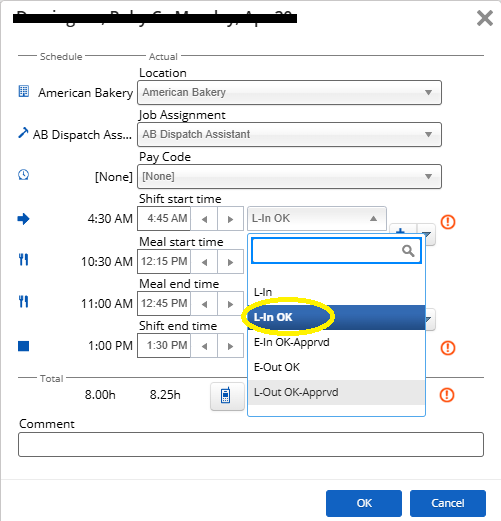
Task: Click the warning icon in the Total row
Action: coord(447,395)
